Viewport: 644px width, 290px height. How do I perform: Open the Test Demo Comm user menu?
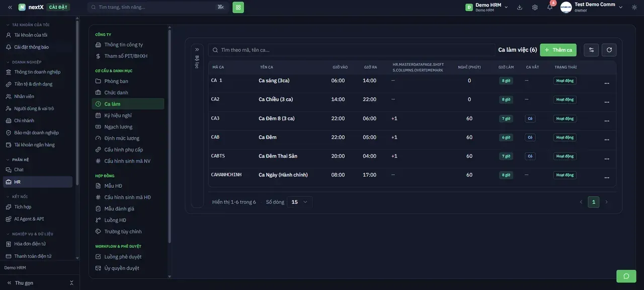point(592,7)
